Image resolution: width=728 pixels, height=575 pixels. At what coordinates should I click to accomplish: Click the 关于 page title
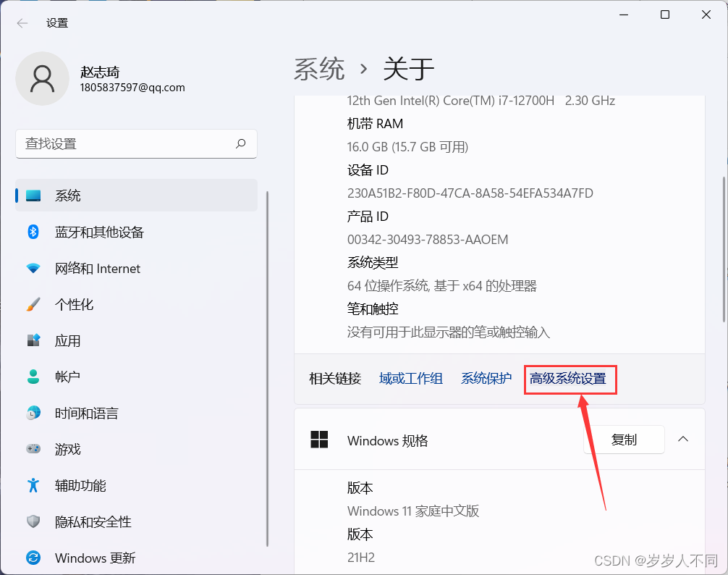409,70
